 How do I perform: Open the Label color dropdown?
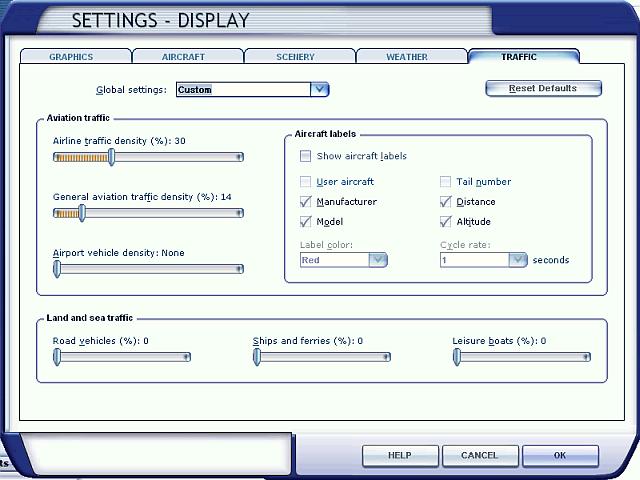click(377, 260)
